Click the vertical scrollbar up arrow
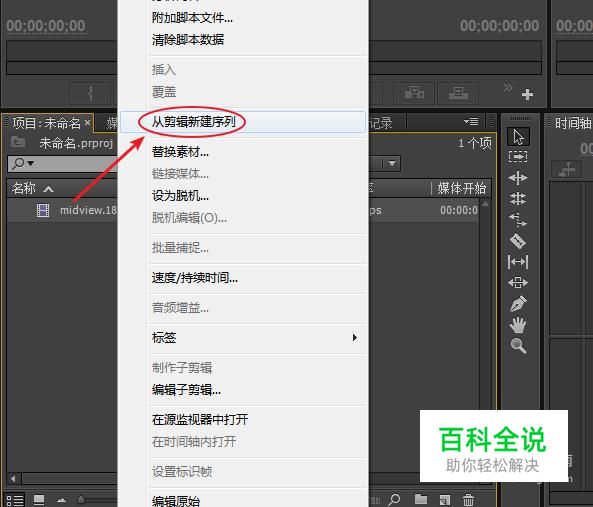This screenshot has width=593, height=507. pos(486,205)
